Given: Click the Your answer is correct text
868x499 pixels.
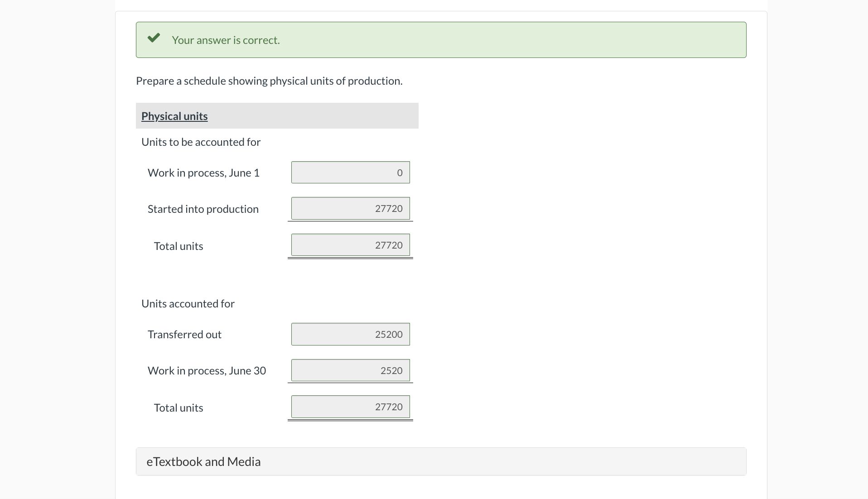Looking at the screenshot, I should 226,40.
